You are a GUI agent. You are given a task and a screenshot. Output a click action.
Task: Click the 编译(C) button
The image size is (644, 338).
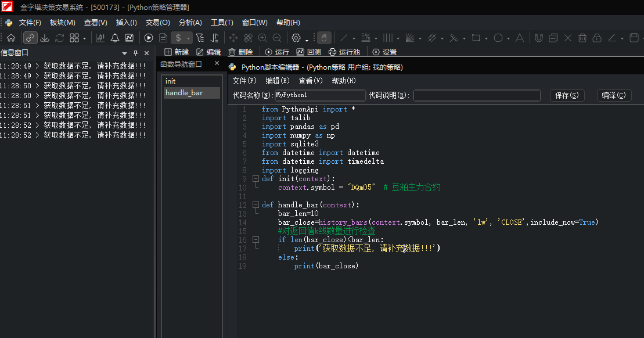tap(614, 95)
